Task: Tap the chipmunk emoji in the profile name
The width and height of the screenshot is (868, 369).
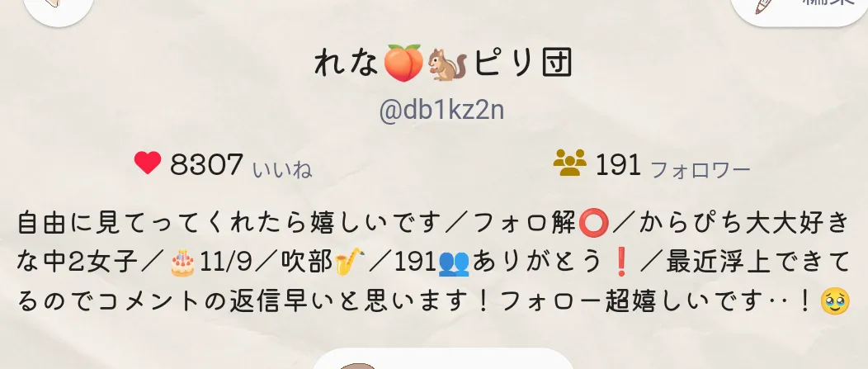Action: tap(447, 64)
